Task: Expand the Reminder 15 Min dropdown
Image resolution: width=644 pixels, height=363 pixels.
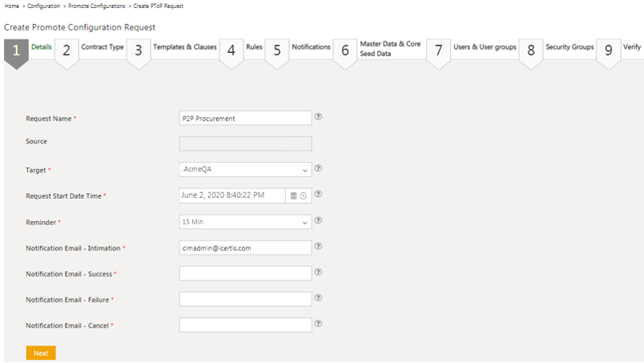Action: click(245, 222)
